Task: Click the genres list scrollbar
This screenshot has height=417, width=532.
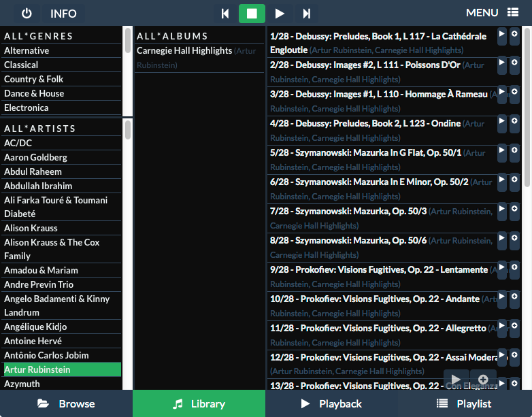Action: click(x=128, y=41)
